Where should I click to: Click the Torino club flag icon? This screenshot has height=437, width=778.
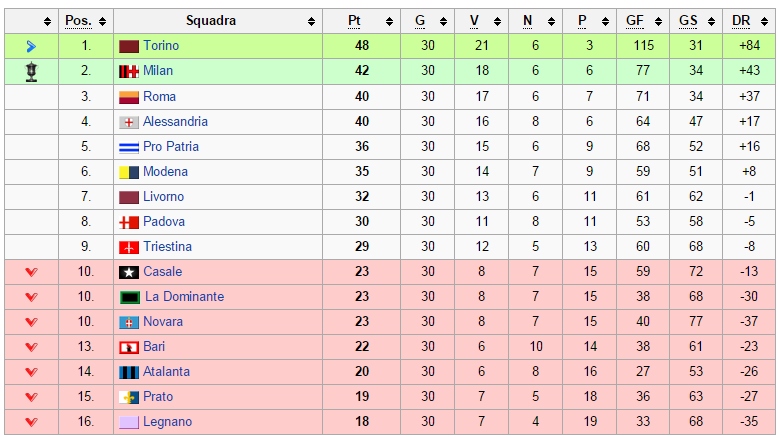pos(128,46)
